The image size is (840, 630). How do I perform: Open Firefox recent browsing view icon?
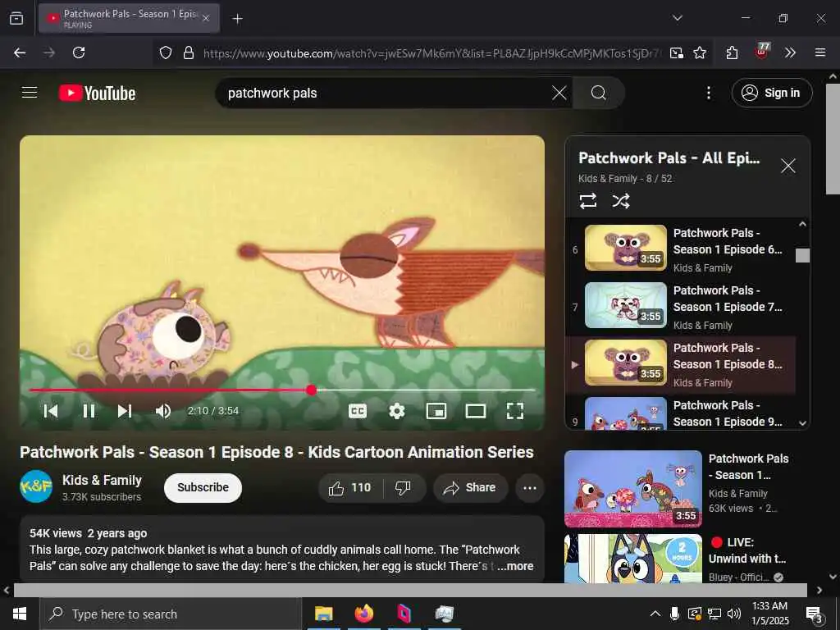pos(16,18)
